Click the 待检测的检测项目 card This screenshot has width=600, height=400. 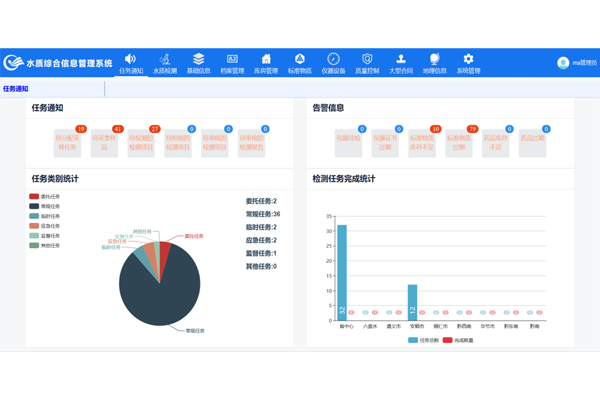click(x=140, y=144)
